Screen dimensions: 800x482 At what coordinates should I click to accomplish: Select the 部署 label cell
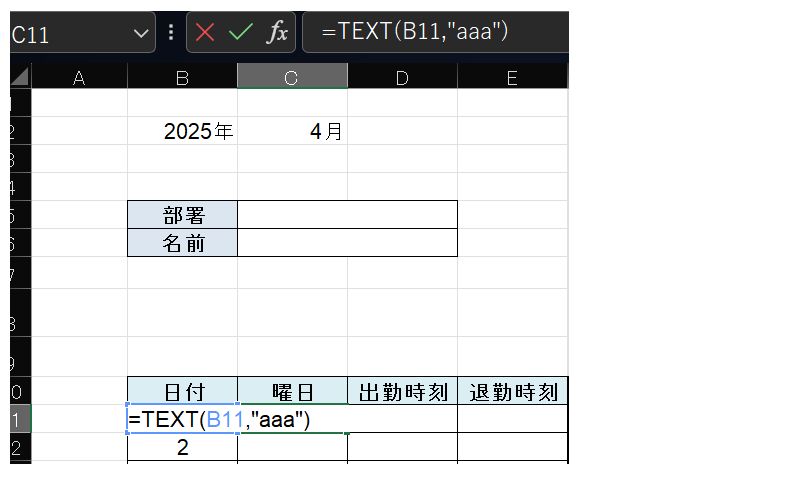(183, 215)
